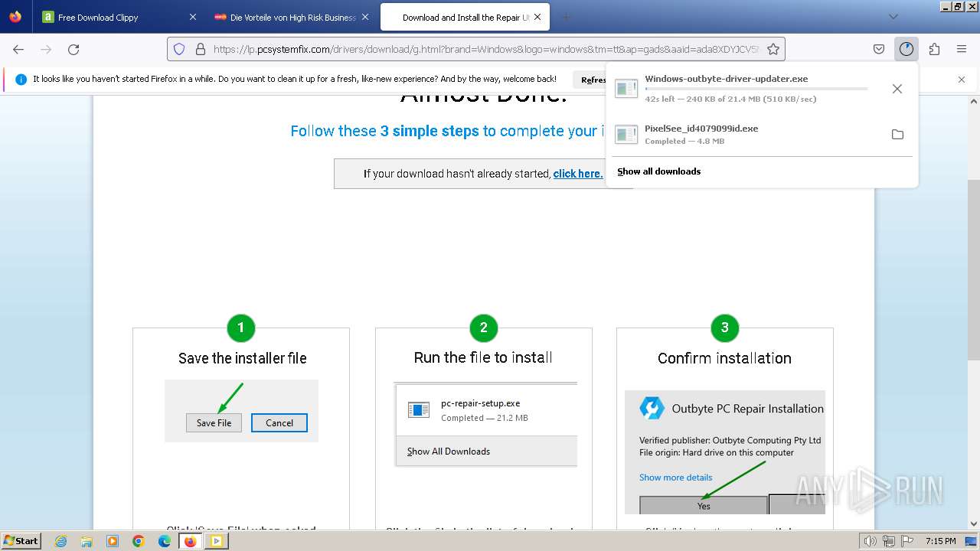Click the 'click here' download link
This screenshot has height=551, width=980.
(x=578, y=174)
